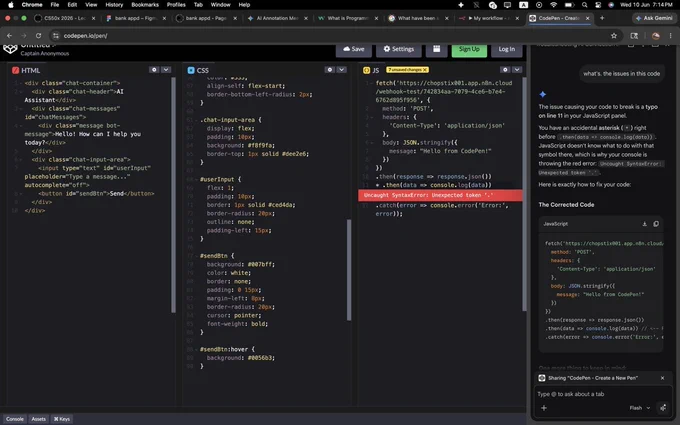Click the HTML panel title icon
This screenshot has height=425, width=680.
(16, 70)
